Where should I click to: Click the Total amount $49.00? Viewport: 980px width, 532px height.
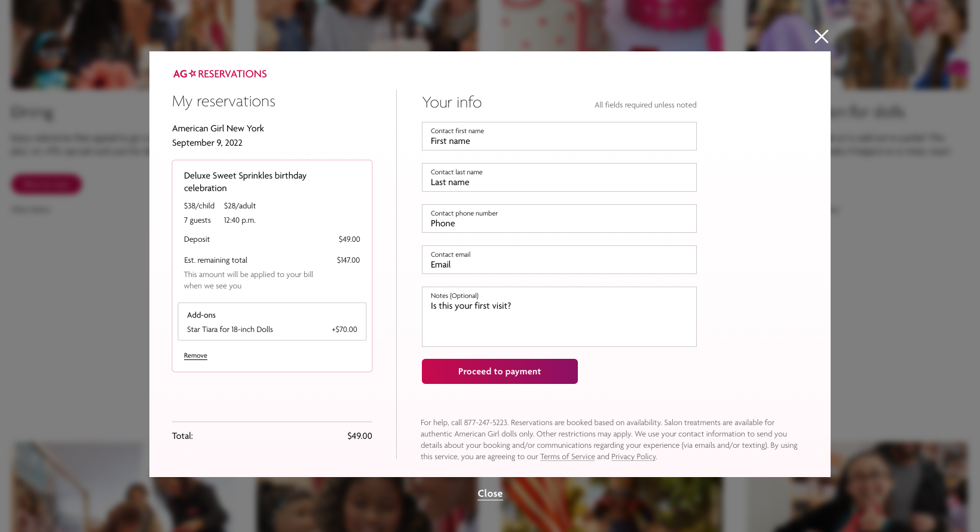pyautogui.click(x=359, y=436)
